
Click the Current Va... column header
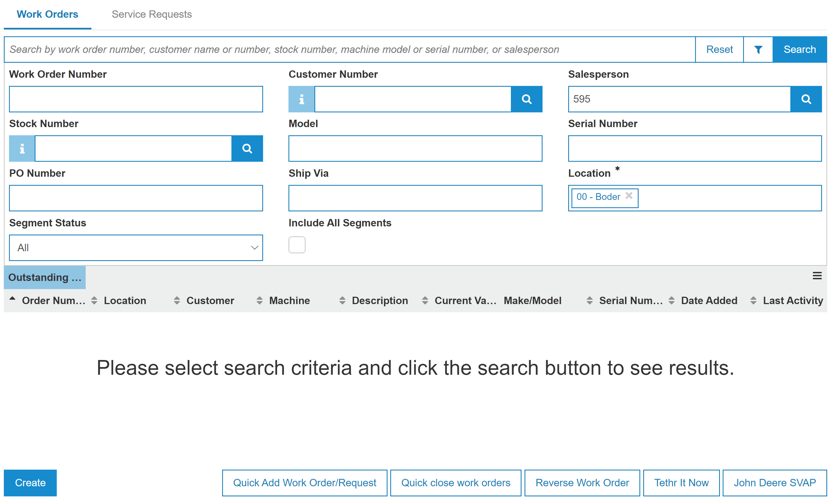(x=465, y=300)
